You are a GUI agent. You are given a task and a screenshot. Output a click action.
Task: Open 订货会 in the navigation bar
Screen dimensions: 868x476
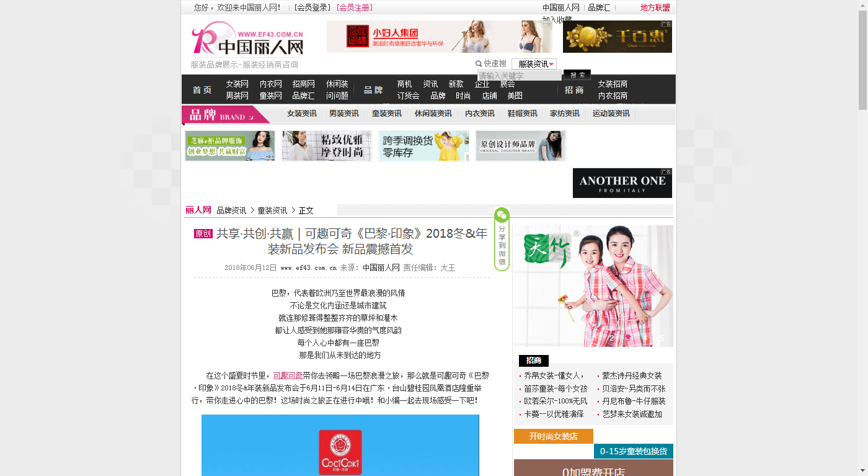pos(409,96)
